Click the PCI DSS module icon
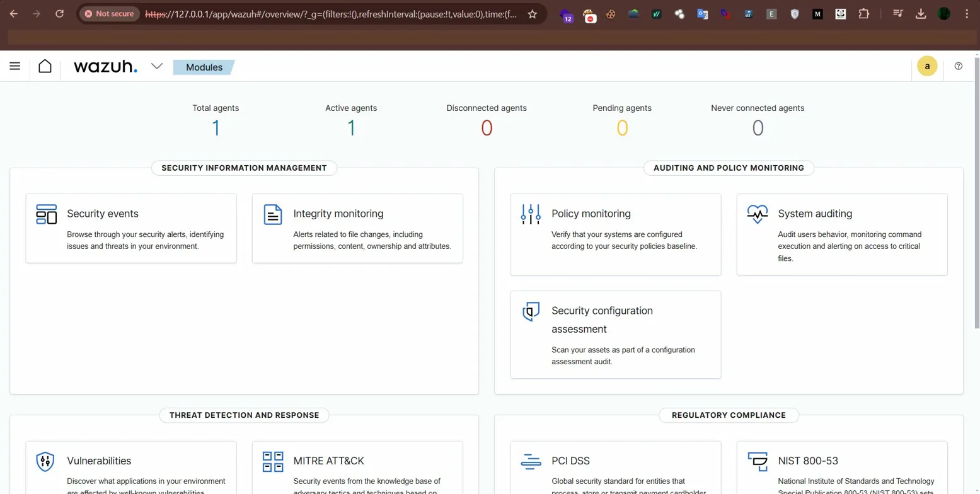The width and height of the screenshot is (980, 494). click(529, 461)
